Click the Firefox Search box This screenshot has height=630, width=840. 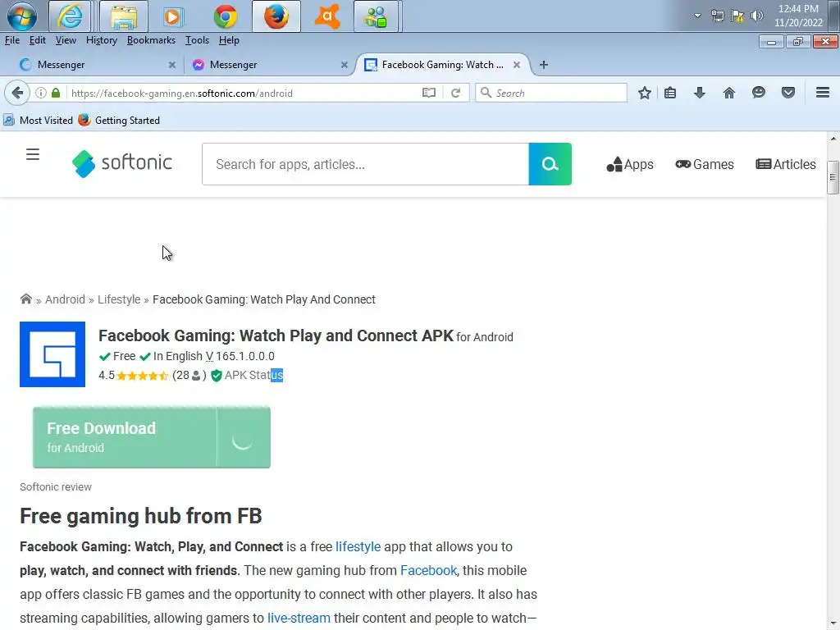550,93
